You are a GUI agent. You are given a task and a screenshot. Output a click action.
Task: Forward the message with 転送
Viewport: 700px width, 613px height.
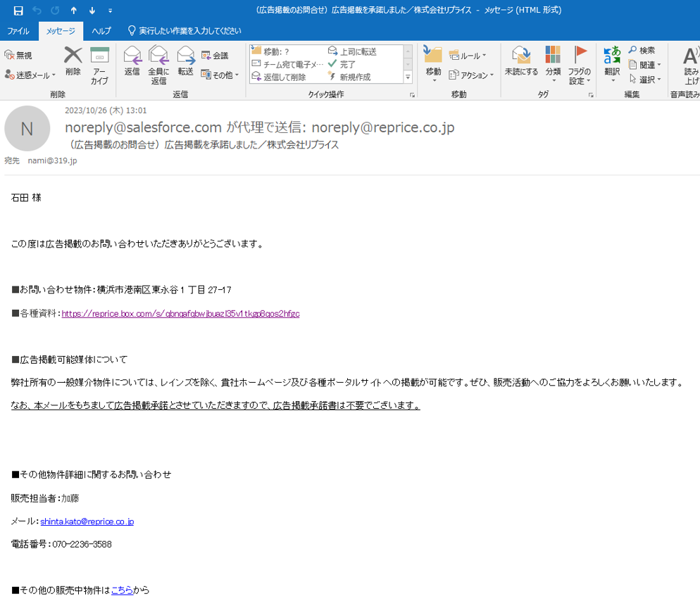pos(185,62)
